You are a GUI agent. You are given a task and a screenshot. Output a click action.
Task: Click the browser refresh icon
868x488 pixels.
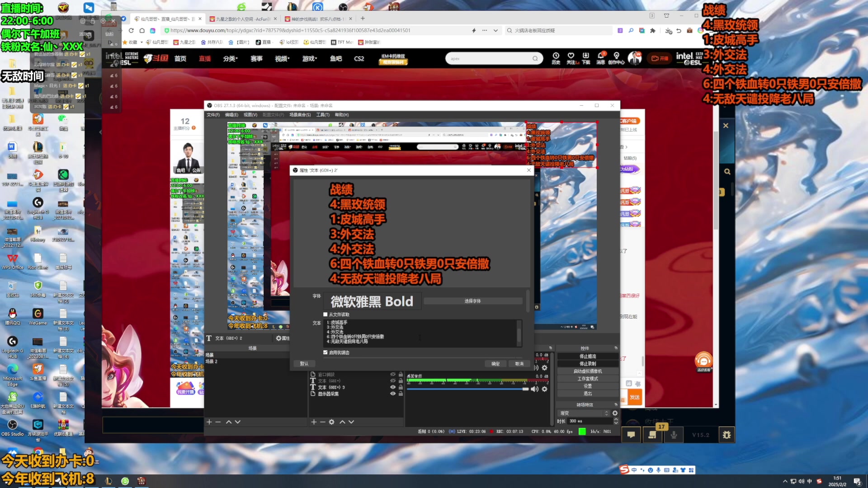[131, 30]
